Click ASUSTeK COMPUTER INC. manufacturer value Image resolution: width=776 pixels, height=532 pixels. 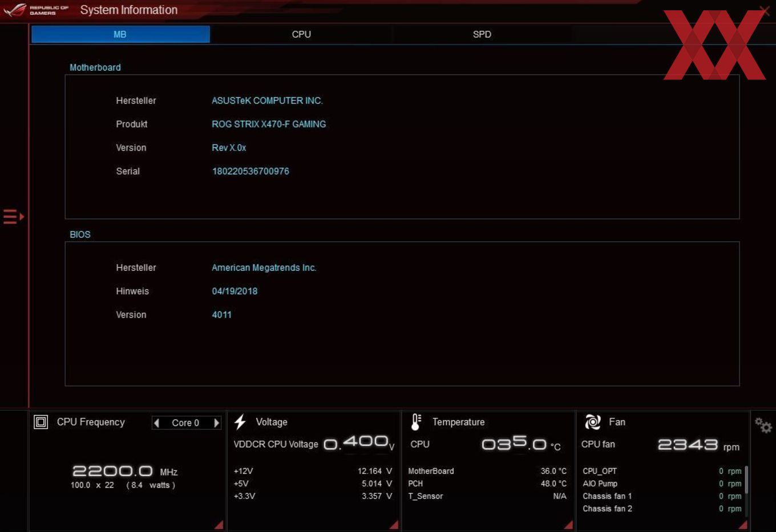(267, 100)
